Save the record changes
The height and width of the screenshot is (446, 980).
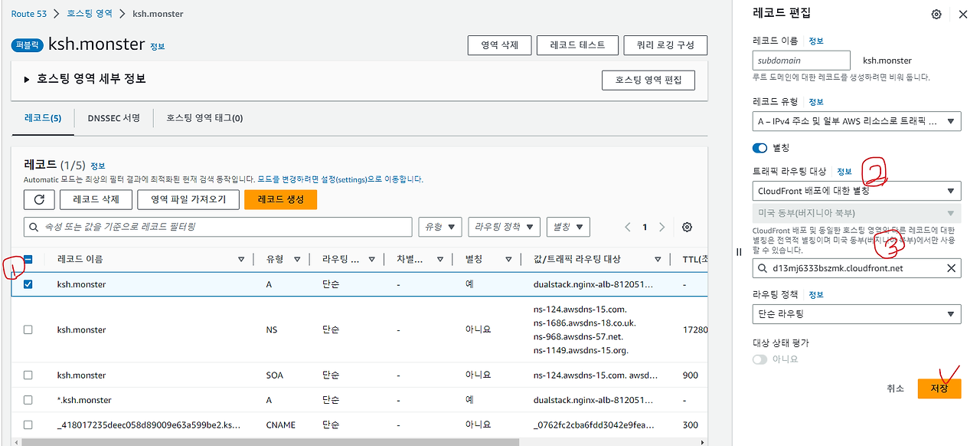pos(939,389)
